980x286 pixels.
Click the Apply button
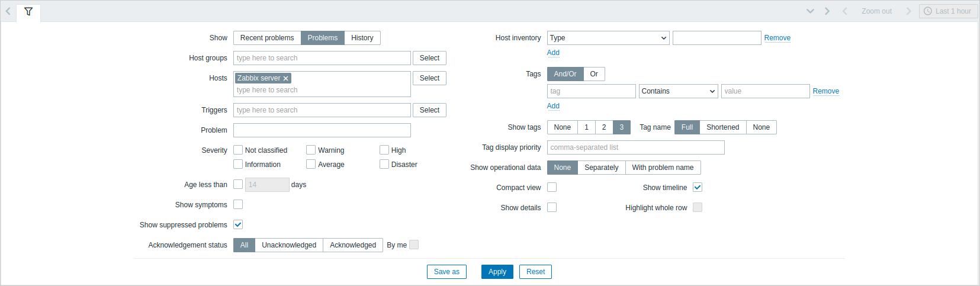[x=497, y=272]
